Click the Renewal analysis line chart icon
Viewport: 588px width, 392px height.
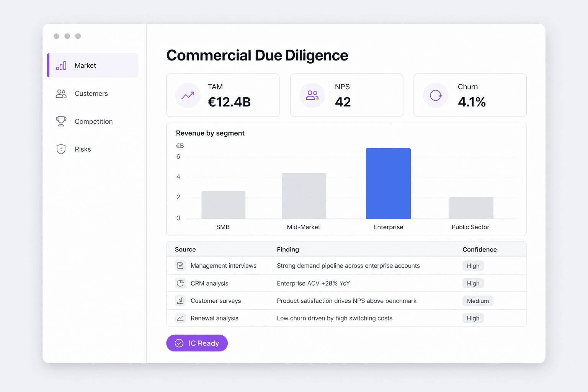pos(180,318)
